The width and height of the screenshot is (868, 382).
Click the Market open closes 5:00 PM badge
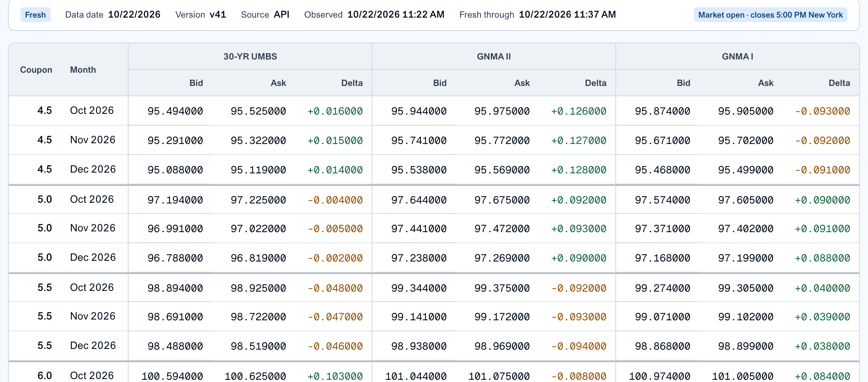pyautogui.click(x=770, y=15)
